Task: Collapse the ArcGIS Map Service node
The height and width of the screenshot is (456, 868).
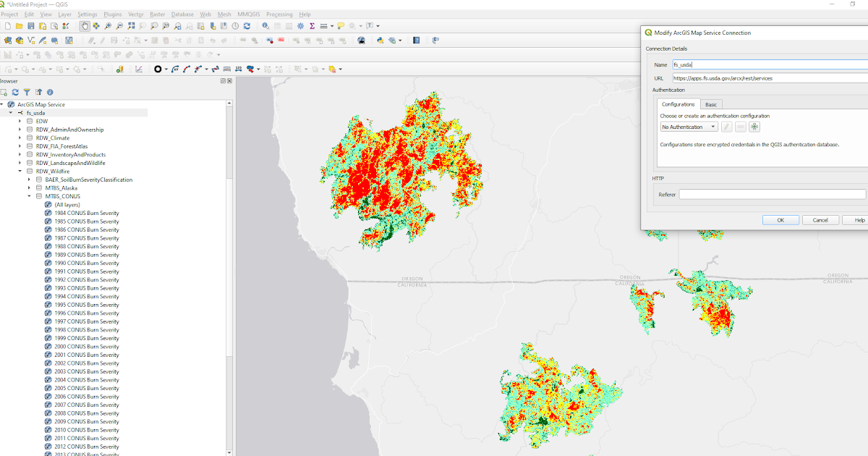Action: coord(2,105)
